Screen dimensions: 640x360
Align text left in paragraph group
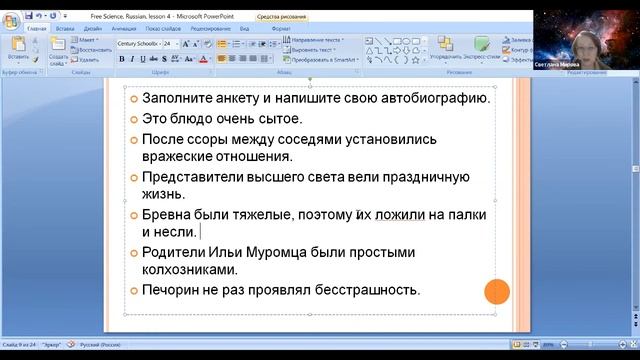(222, 59)
